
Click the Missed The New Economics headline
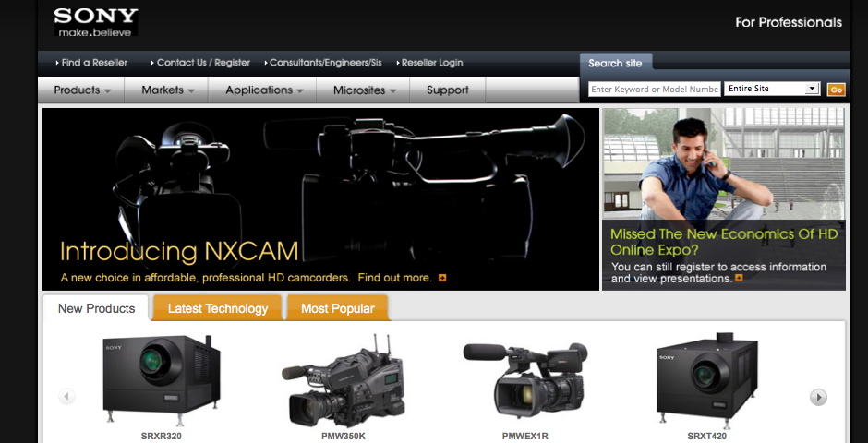click(x=724, y=242)
